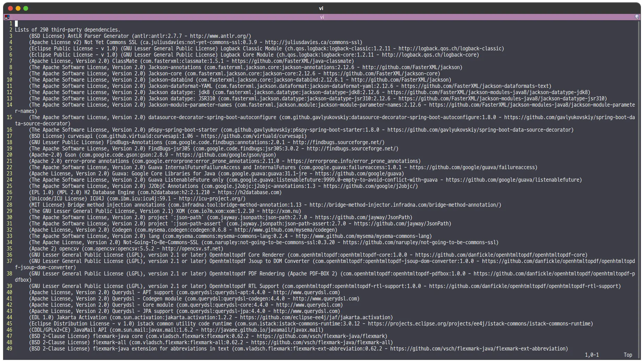
Task: Click the http://icu-project.org/ URL on line 27
Action: click(x=211, y=199)
